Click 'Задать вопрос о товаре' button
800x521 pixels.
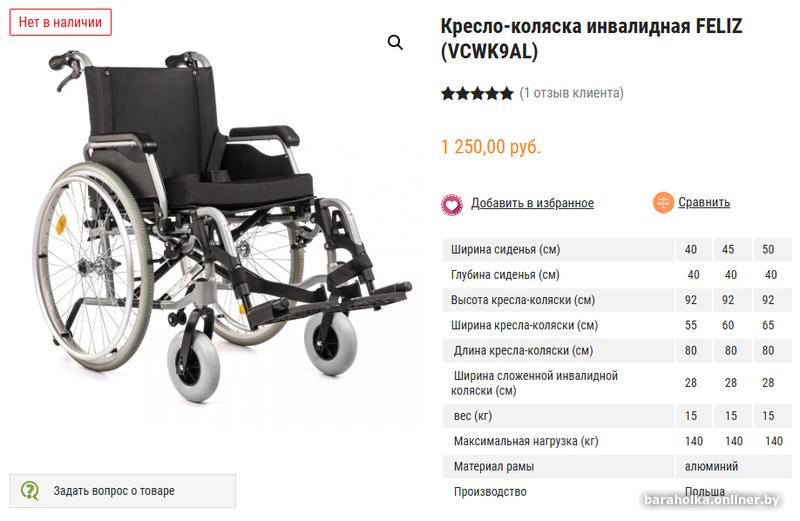coord(122,491)
